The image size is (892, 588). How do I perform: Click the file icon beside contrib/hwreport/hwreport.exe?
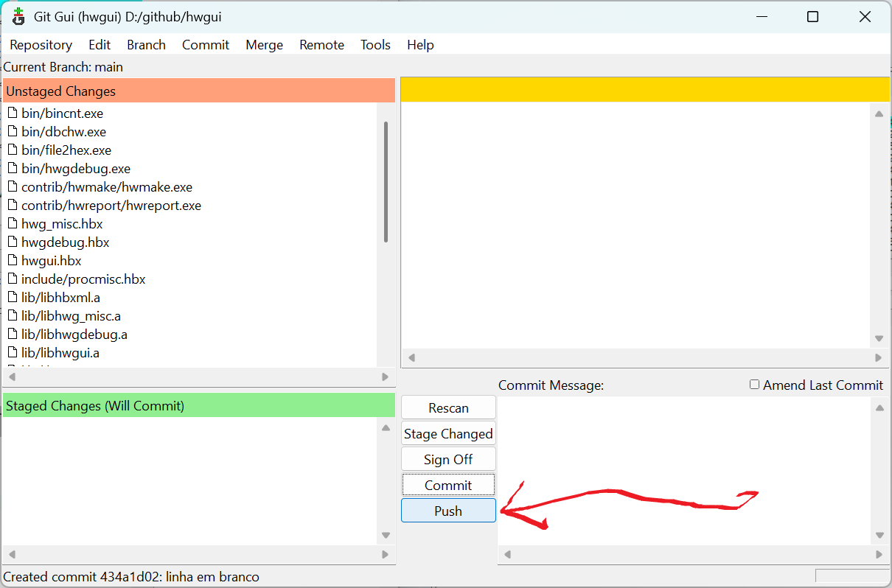click(13, 206)
